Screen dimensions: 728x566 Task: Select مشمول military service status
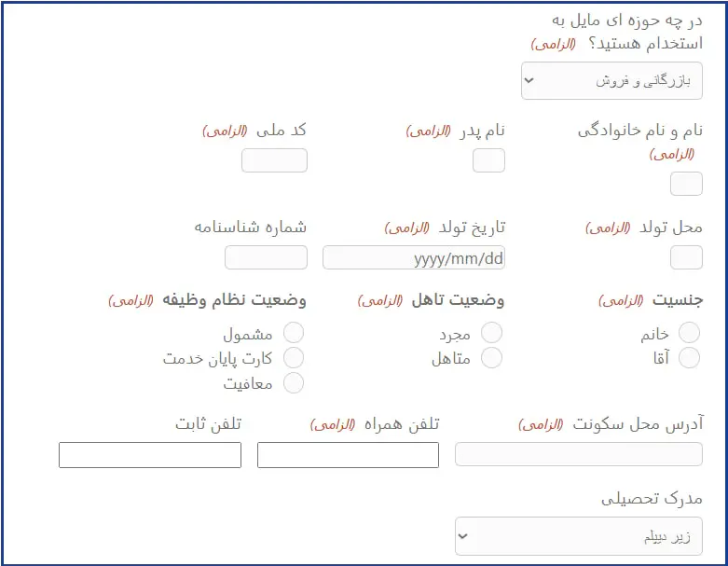294,333
